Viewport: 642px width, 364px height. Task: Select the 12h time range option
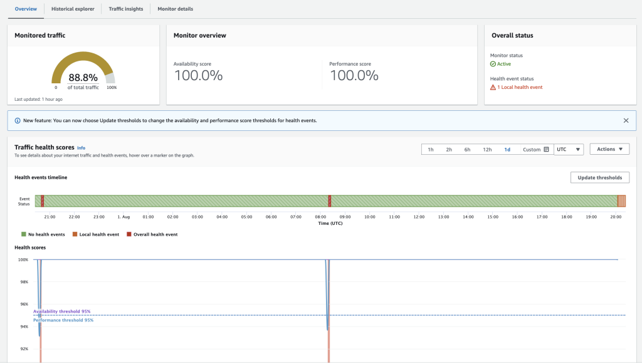coord(488,149)
